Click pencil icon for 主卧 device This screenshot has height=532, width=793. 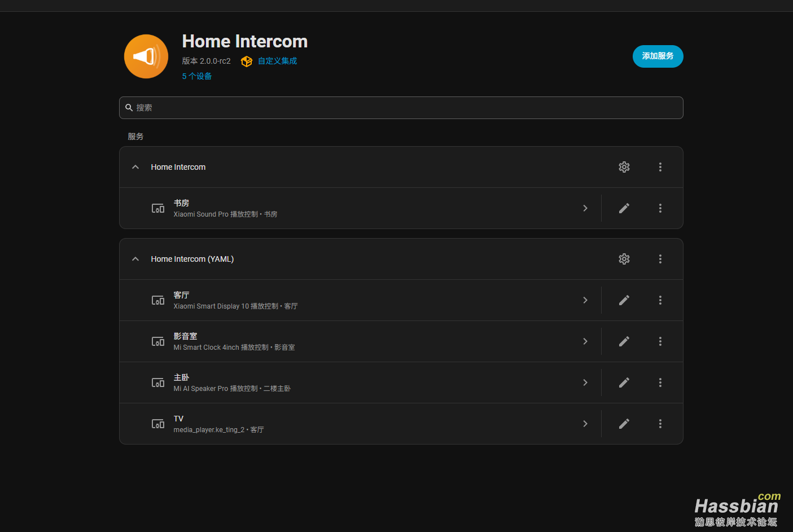click(x=624, y=382)
